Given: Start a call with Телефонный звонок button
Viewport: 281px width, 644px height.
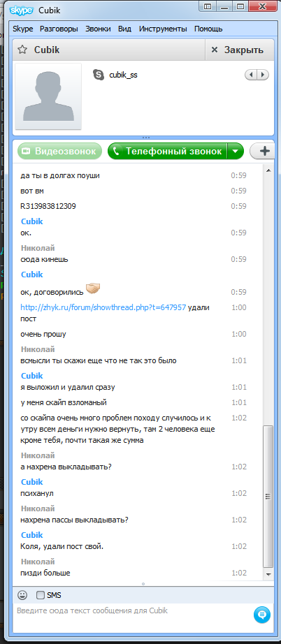Looking at the screenshot, I should 168,151.
